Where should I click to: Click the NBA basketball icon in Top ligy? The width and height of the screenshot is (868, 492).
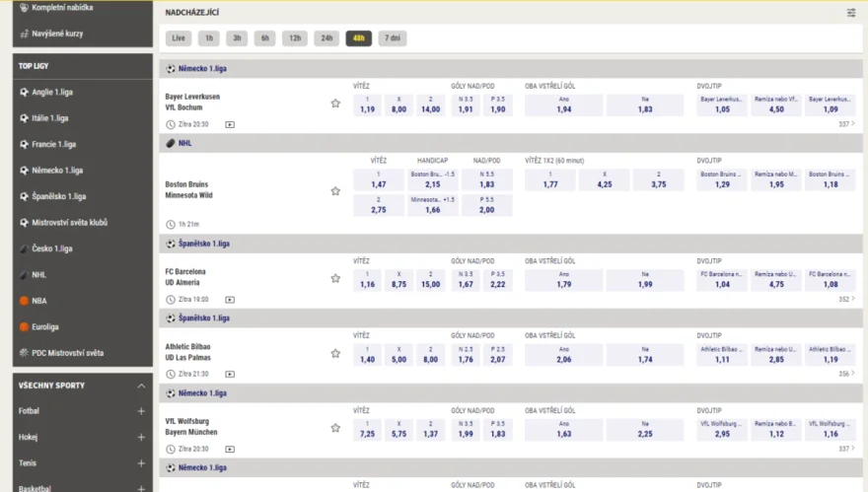pos(24,301)
